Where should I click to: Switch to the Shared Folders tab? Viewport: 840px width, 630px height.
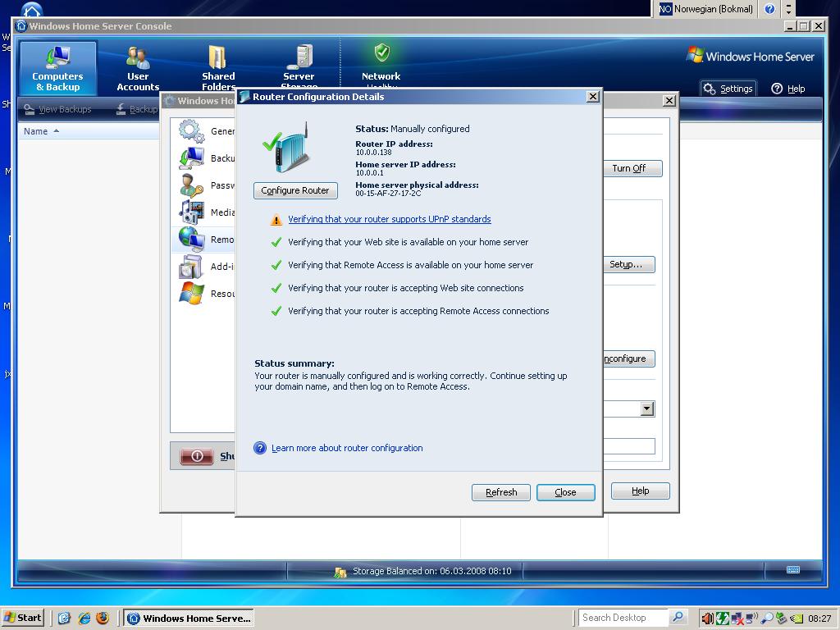218,68
